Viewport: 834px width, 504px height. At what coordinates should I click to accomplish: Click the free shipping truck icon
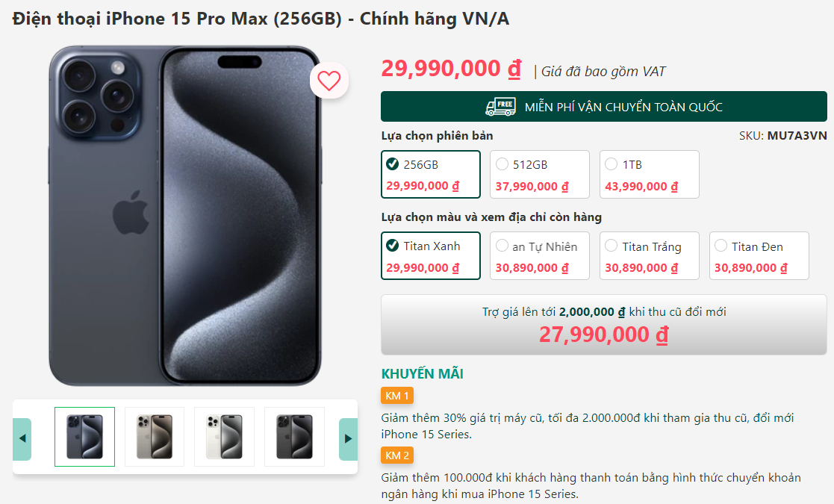click(x=500, y=107)
